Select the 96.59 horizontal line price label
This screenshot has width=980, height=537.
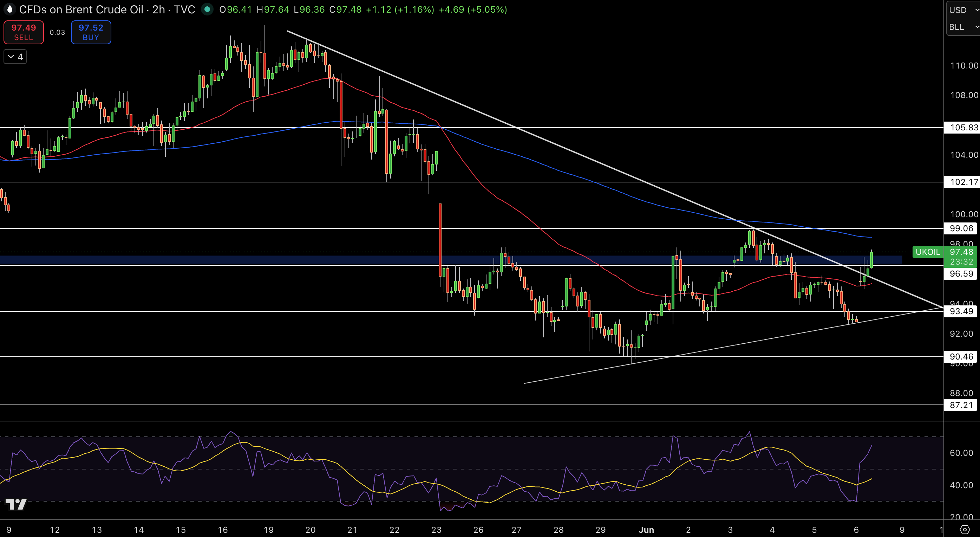coord(961,274)
